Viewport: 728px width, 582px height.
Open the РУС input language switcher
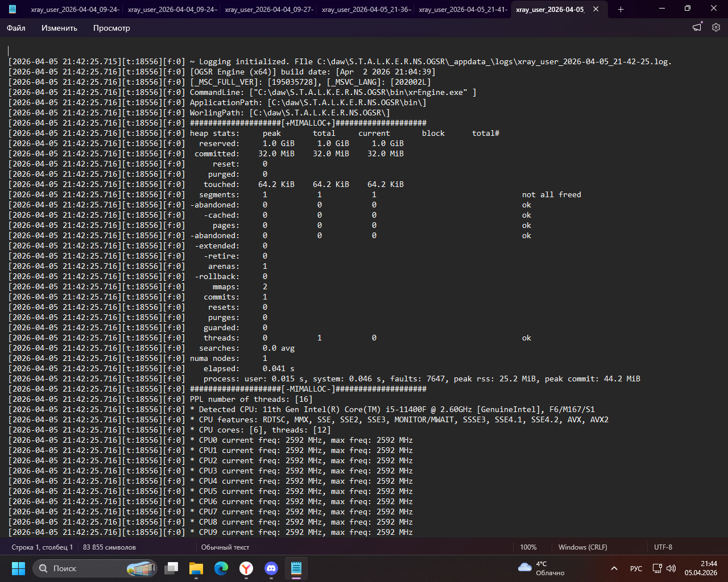636,568
